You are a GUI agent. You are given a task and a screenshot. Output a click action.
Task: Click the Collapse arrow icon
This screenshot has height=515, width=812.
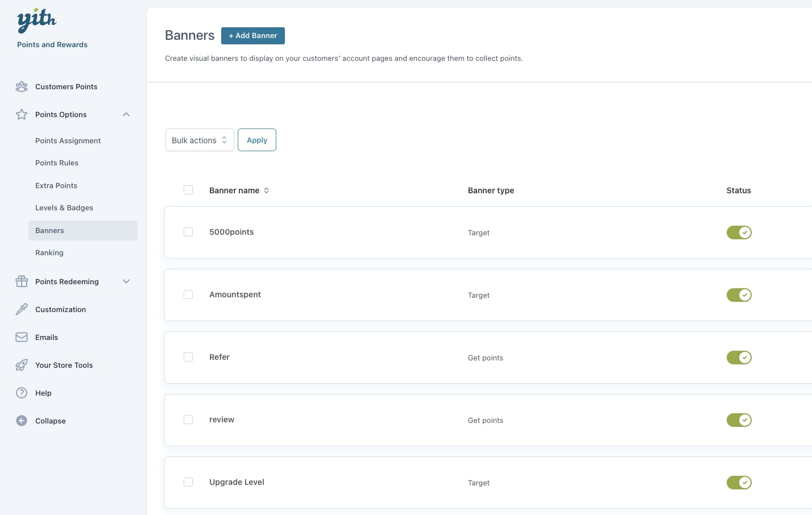(x=22, y=421)
